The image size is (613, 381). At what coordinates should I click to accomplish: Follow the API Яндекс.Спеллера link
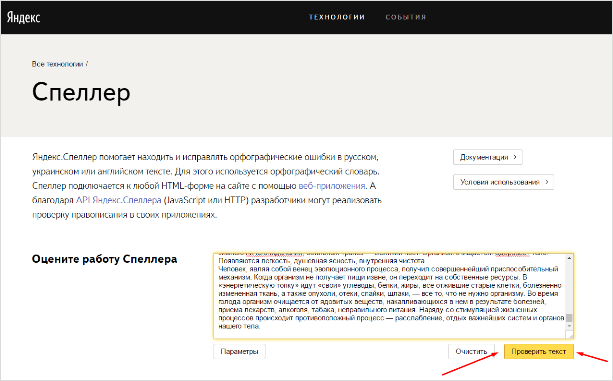point(118,200)
